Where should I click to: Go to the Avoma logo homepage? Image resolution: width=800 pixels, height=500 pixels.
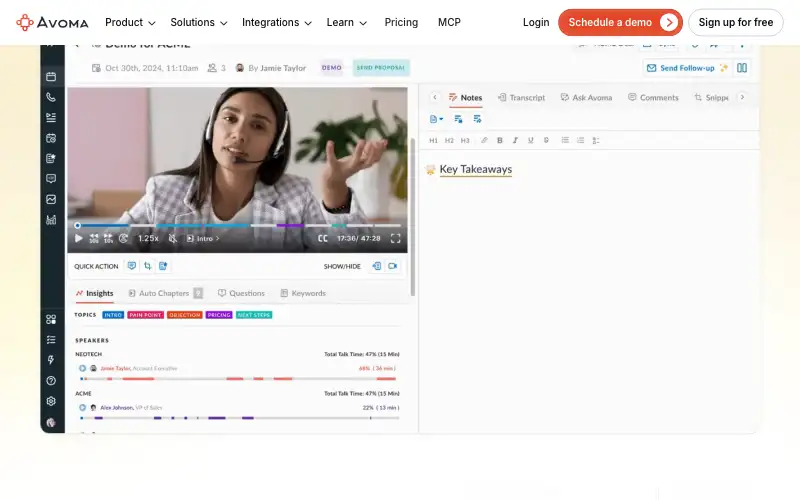pos(52,22)
